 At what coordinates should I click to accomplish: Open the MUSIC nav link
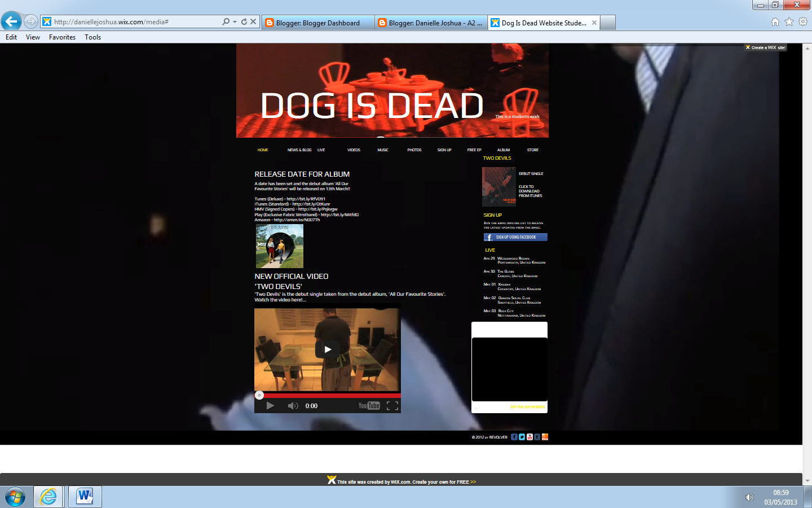point(383,150)
